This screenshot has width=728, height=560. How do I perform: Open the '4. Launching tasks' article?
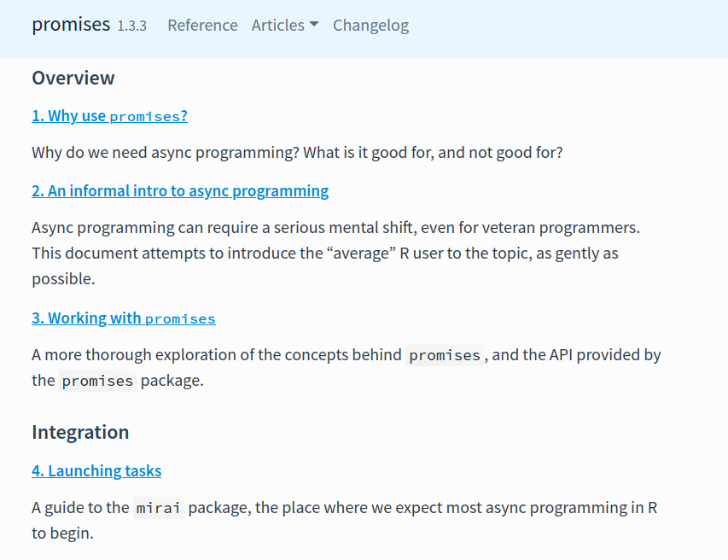(x=96, y=471)
